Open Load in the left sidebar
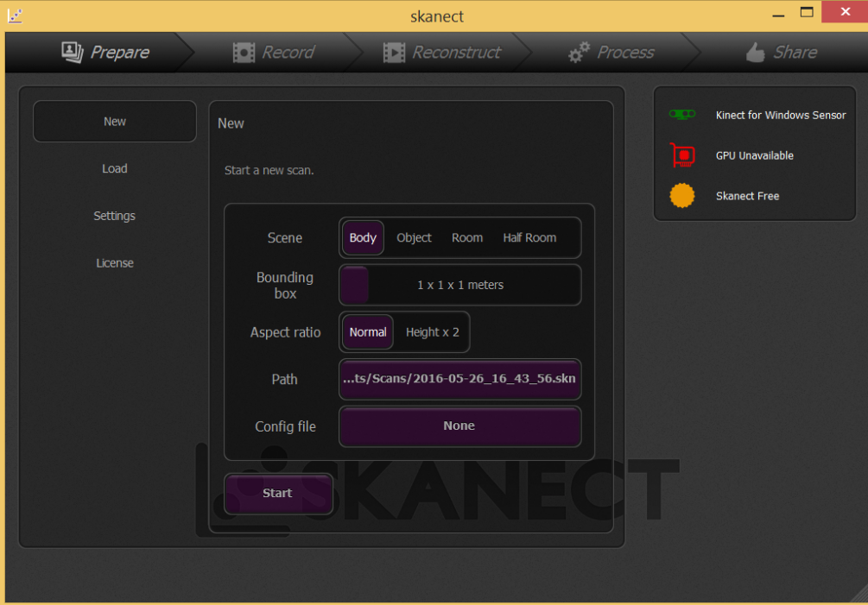The image size is (868, 605). 115,168
